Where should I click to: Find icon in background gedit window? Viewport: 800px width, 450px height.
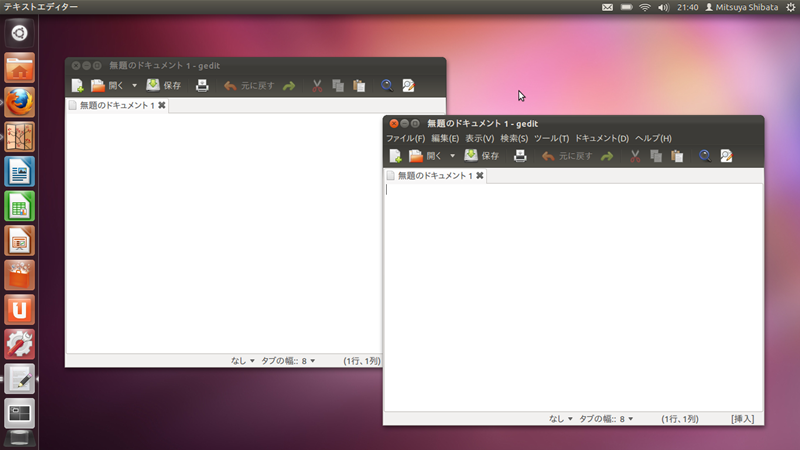[387, 86]
